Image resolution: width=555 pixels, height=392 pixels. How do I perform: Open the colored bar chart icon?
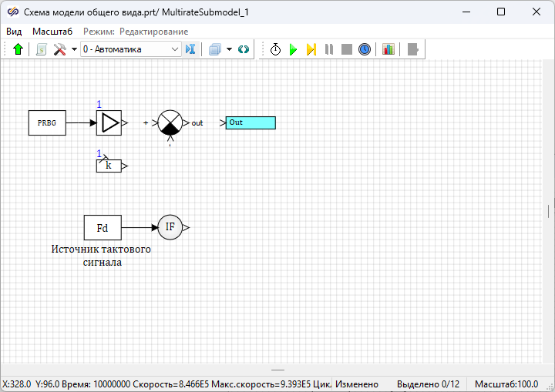pyautogui.click(x=388, y=49)
